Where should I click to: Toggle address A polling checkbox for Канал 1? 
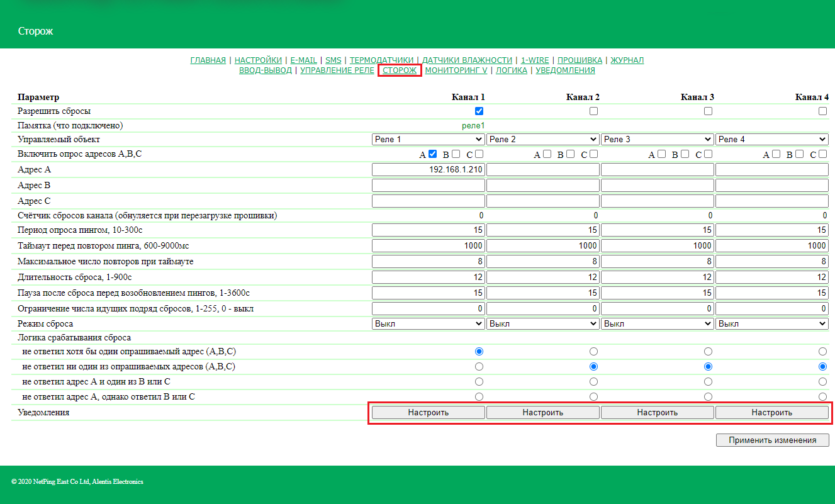(x=432, y=154)
